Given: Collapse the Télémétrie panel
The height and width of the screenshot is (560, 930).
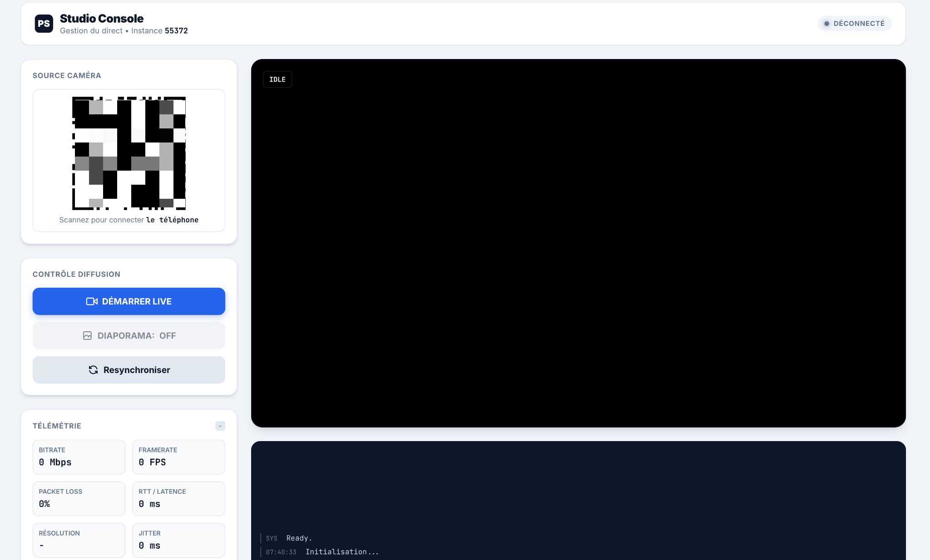Looking at the screenshot, I should pyautogui.click(x=220, y=426).
